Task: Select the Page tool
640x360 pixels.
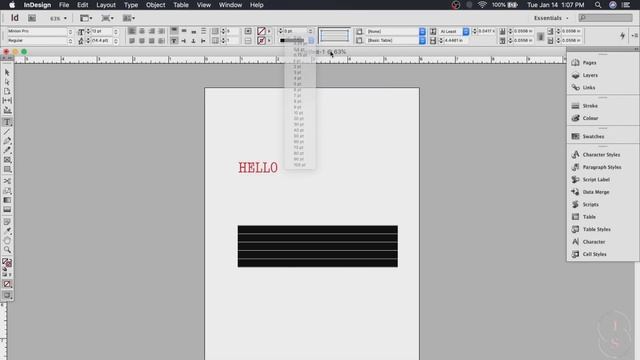Action: (7, 91)
